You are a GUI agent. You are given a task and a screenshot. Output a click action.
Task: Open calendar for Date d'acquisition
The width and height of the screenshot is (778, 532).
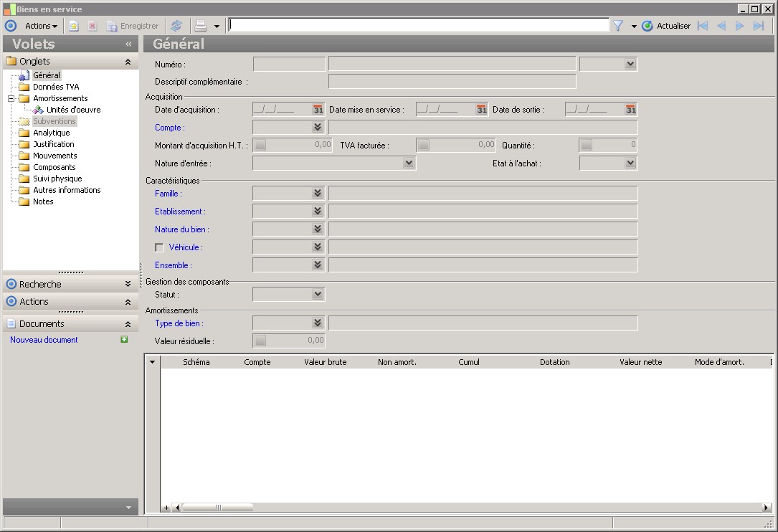(x=318, y=110)
